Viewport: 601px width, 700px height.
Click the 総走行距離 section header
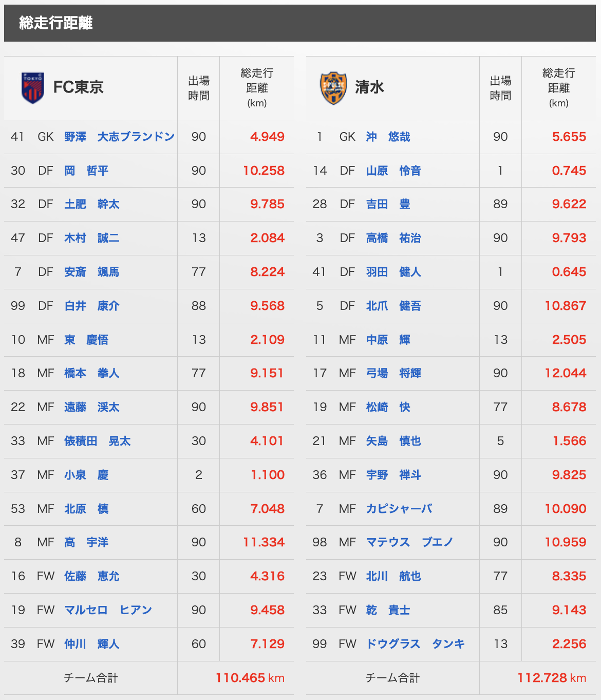[x=56, y=23]
